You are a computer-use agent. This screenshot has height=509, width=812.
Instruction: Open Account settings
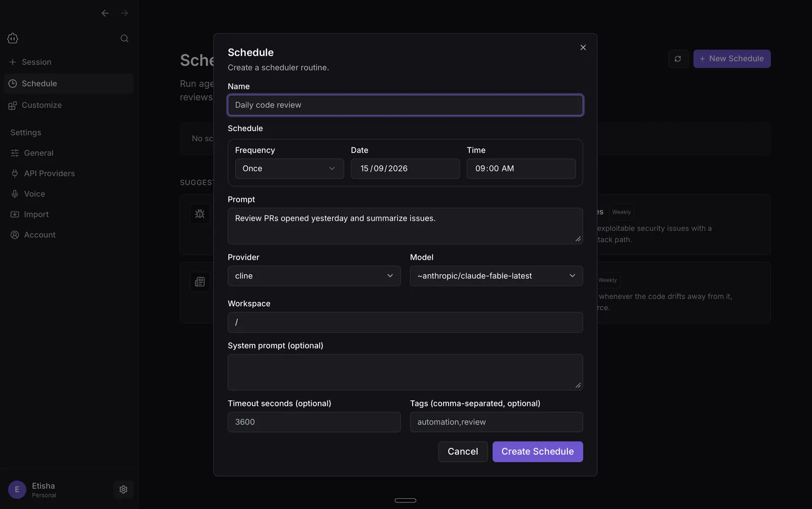pyautogui.click(x=69, y=235)
